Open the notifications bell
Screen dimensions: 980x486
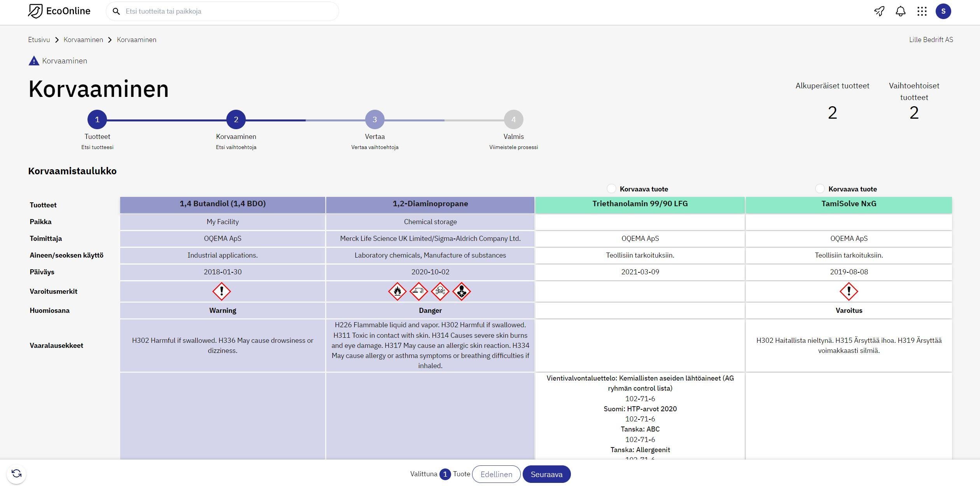point(901,11)
